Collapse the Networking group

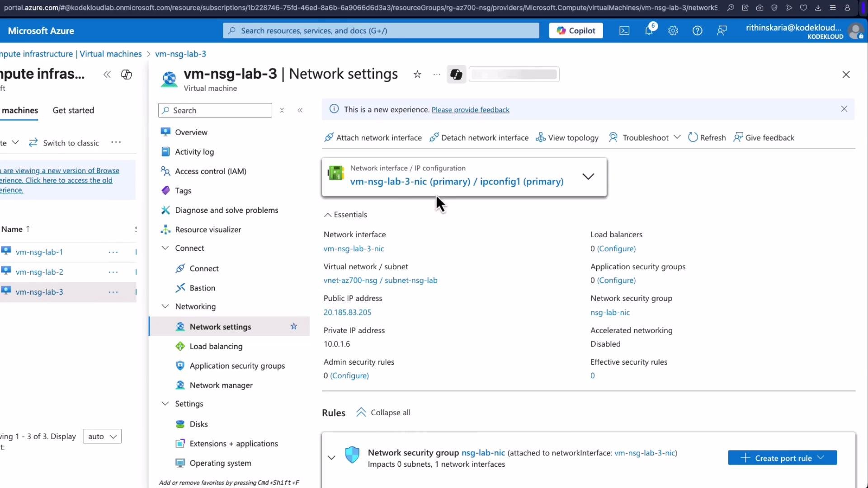(165, 306)
